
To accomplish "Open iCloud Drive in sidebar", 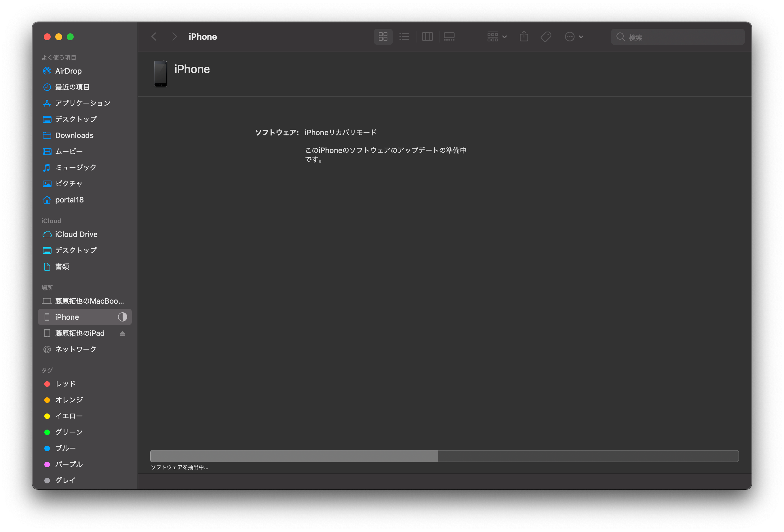I will (76, 234).
